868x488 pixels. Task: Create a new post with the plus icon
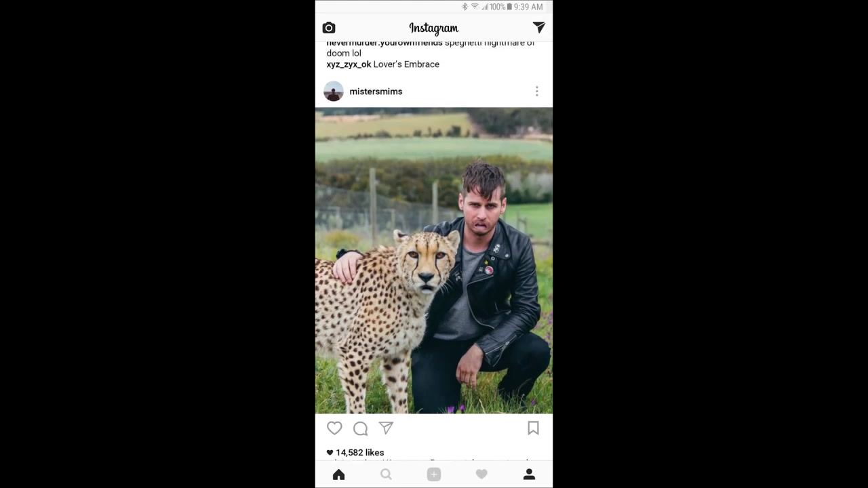pos(434,474)
